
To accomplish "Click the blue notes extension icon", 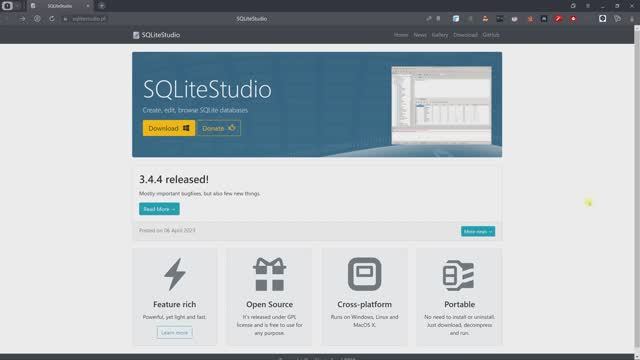I will [456, 19].
